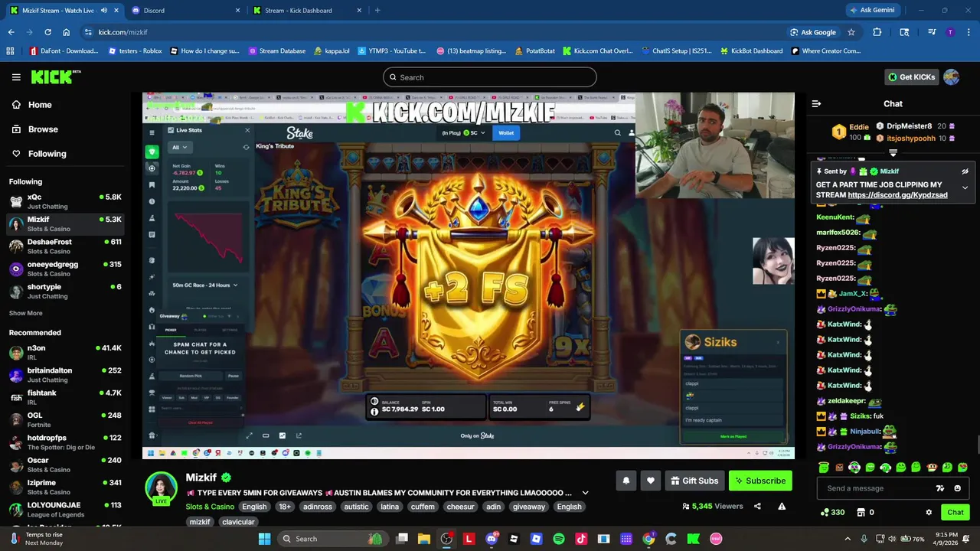Click the Wallet button in Stake stream
Viewport: 980px width, 551px height.
click(506, 133)
